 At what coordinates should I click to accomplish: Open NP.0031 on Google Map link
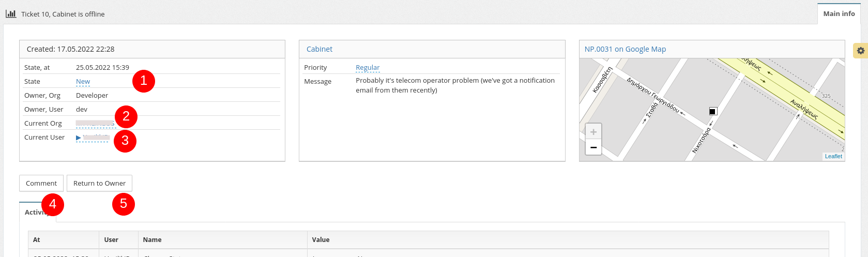pyautogui.click(x=625, y=49)
